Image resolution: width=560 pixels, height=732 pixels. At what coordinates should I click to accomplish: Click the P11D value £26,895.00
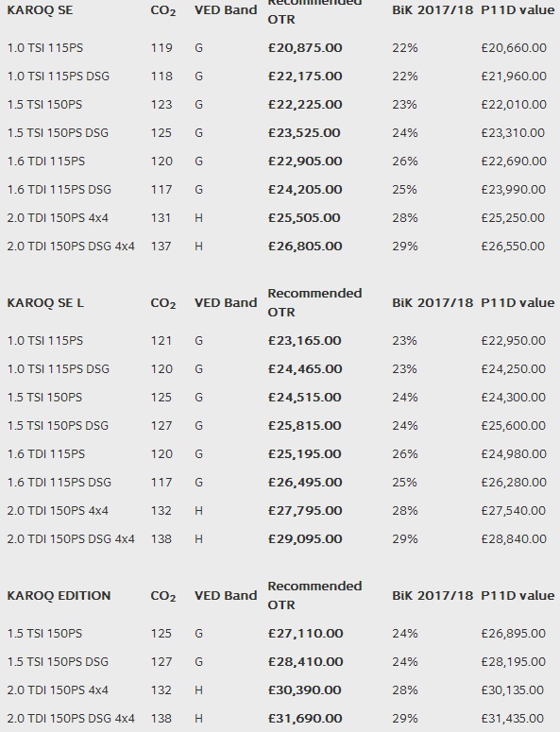514,634
